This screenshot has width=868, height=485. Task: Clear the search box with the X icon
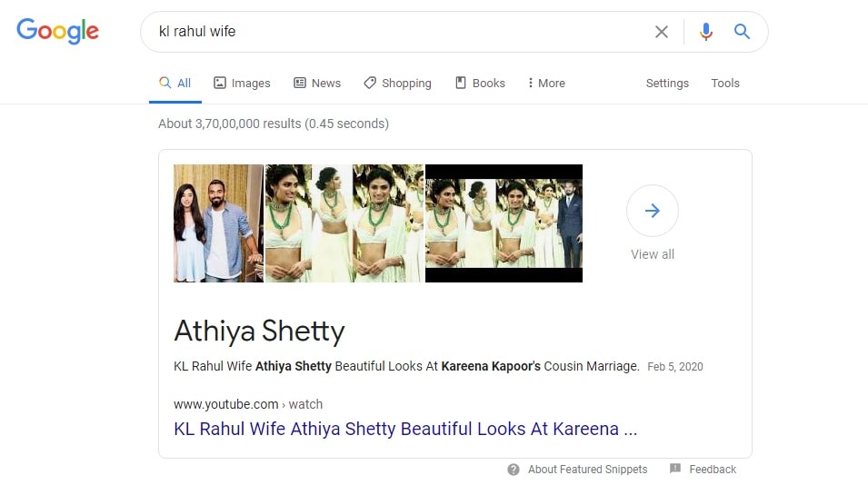[662, 32]
